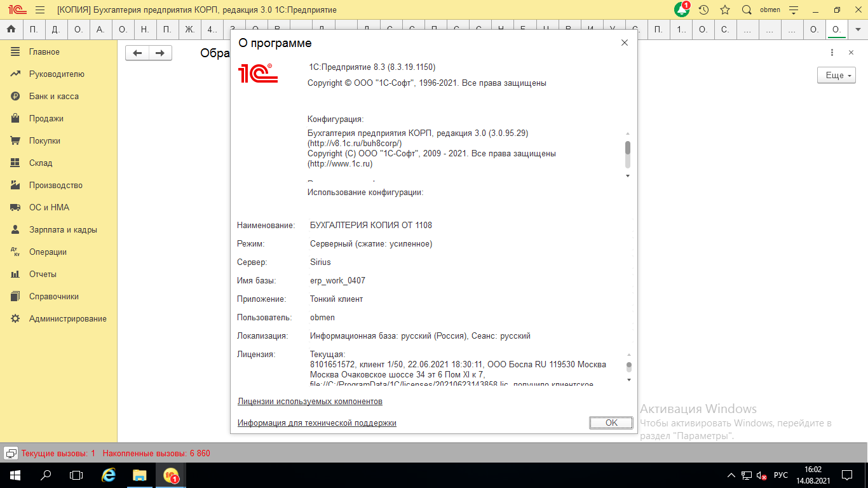Click the search magnifier in title bar
Image resolution: width=868 pixels, height=488 pixels.
[747, 10]
